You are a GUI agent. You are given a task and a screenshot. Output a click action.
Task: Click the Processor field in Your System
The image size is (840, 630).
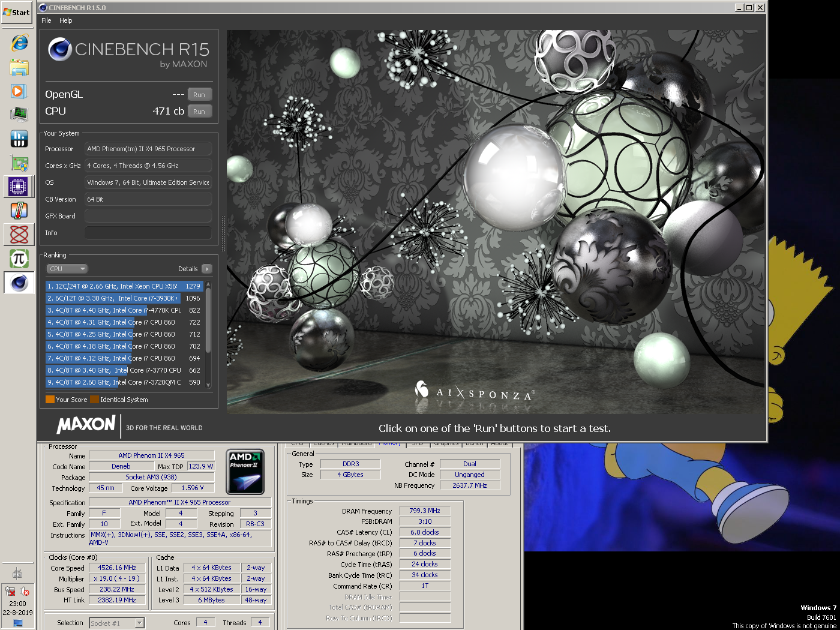[148, 149]
